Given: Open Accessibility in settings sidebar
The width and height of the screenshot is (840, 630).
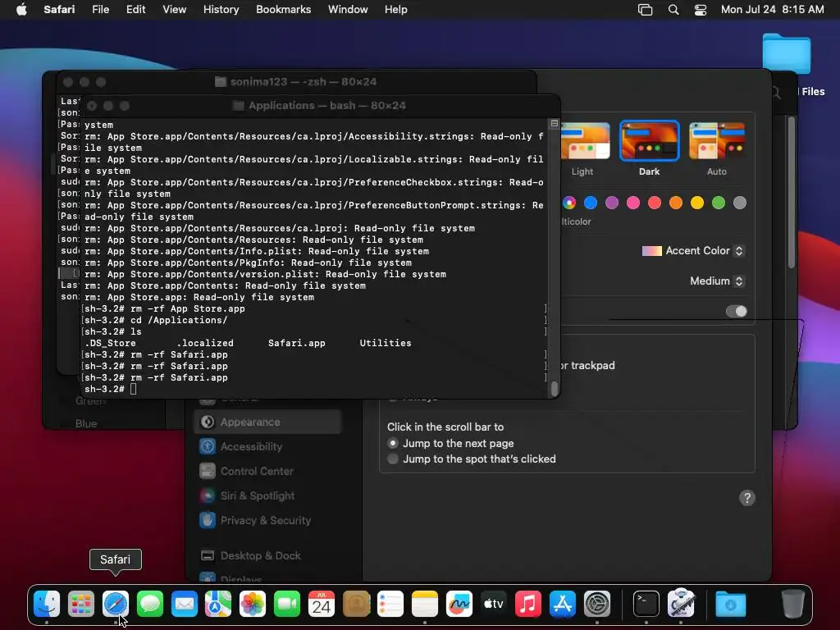Looking at the screenshot, I should pos(268,447).
